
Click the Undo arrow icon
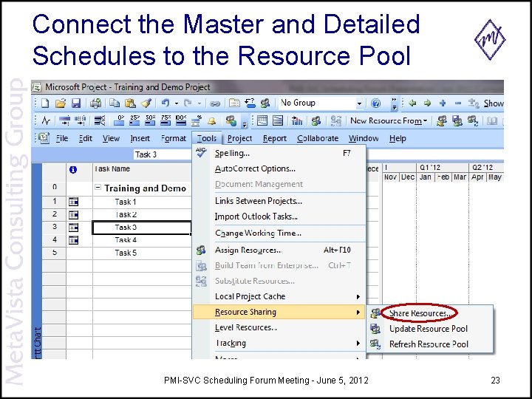pyautogui.click(x=166, y=103)
